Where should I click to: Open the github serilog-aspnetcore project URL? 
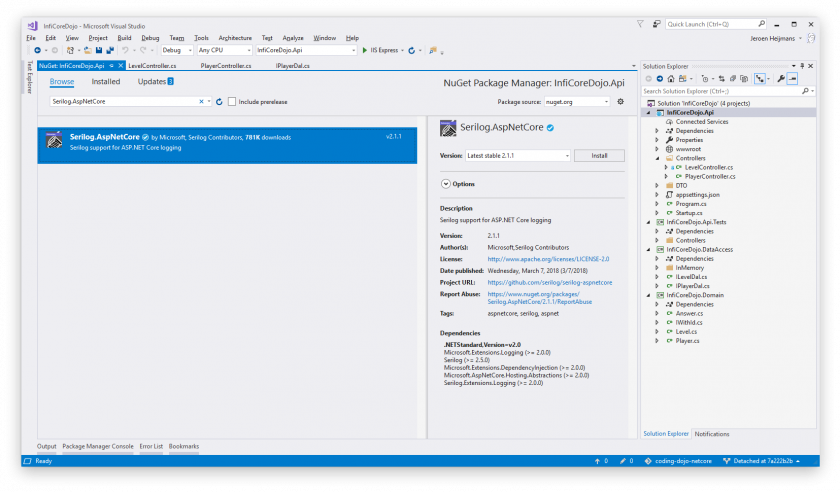[x=550, y=282]
